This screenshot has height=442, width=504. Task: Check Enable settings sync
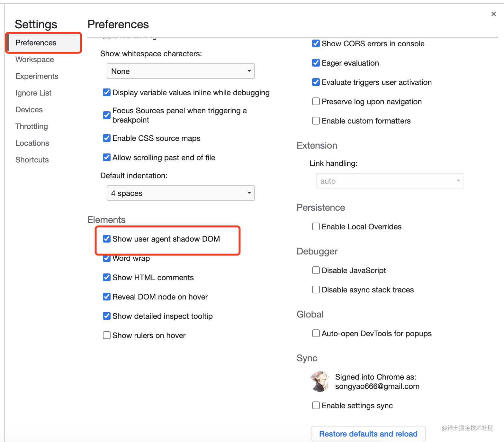pyautogui.click(x=316, y=405)
